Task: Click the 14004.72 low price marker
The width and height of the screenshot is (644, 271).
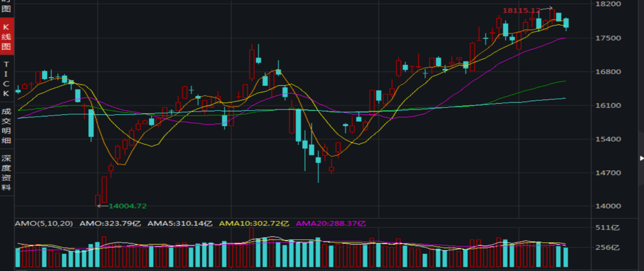Action: click(x=127, y=206)
